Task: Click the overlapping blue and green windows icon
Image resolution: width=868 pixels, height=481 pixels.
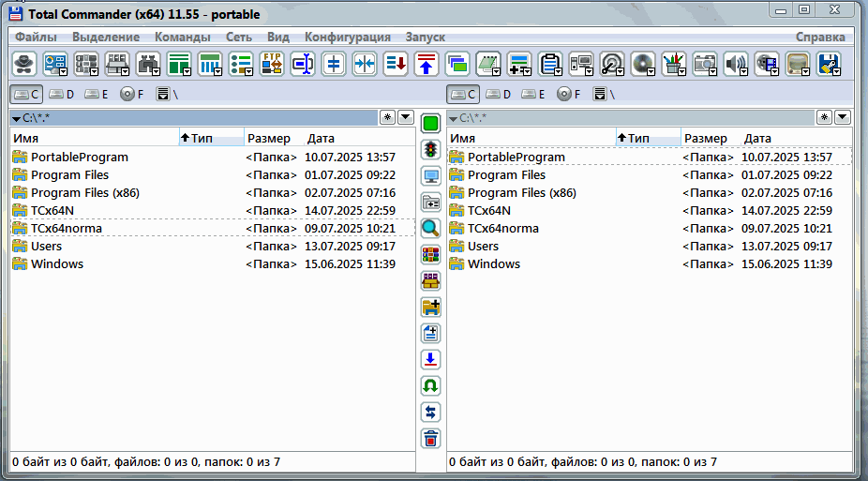Action: pyautogui.click(x=457, y=64)
